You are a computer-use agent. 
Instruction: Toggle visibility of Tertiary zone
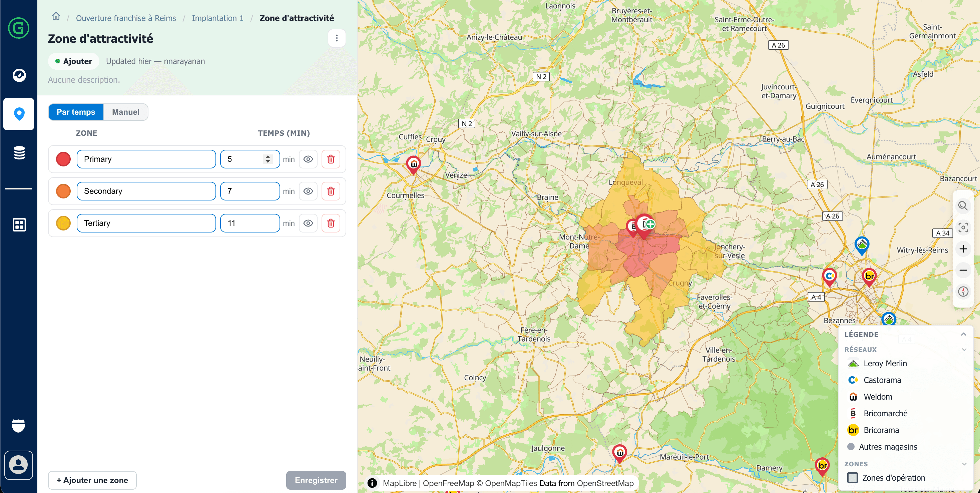tap(308, 223)
